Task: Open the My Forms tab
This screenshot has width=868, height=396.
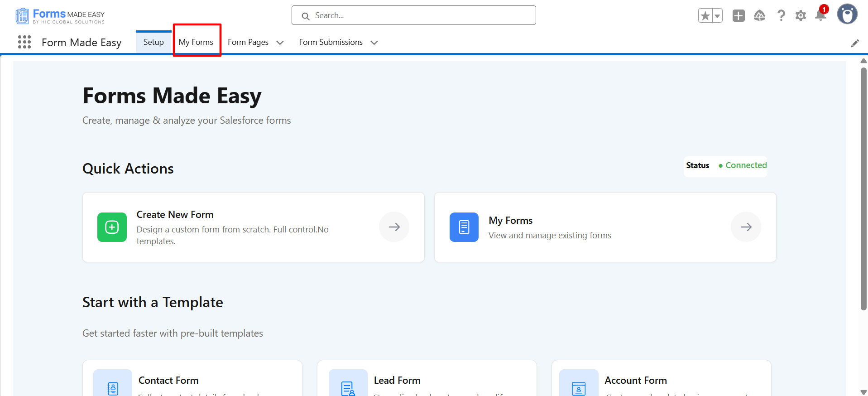Action: point(196,42)
